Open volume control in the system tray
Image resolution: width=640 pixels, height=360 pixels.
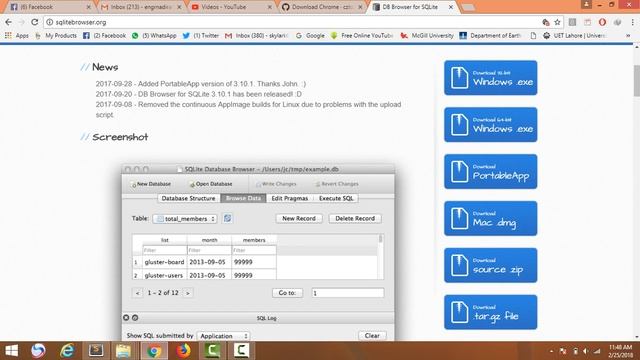pyautogui.click(x=586, y=351)
